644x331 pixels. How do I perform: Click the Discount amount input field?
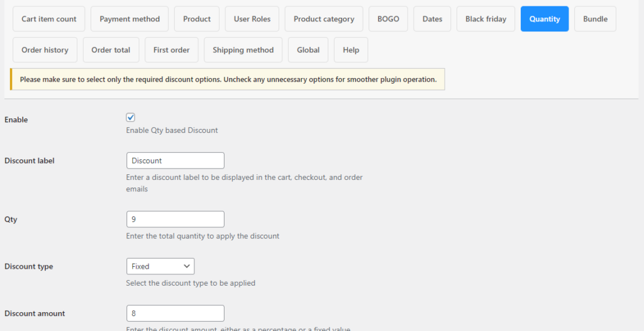tap(175, 313)
